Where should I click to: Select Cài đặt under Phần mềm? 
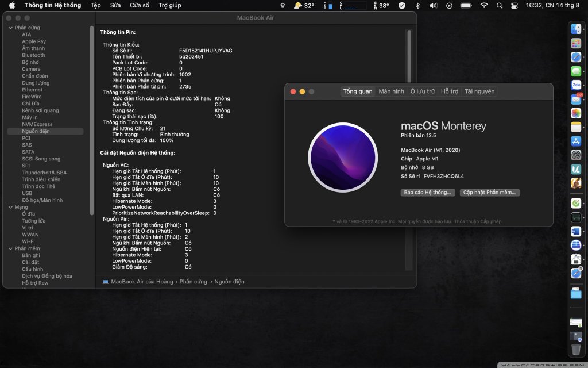point(30,262)
